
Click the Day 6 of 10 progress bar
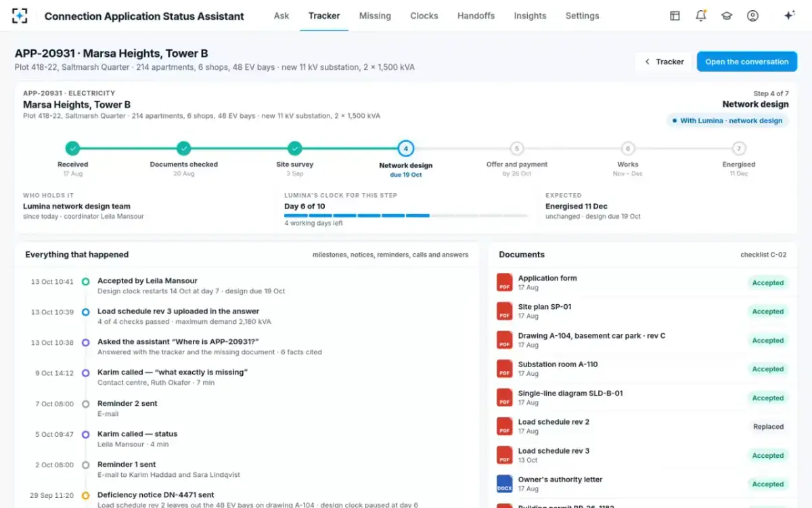[x=406, y=215]
